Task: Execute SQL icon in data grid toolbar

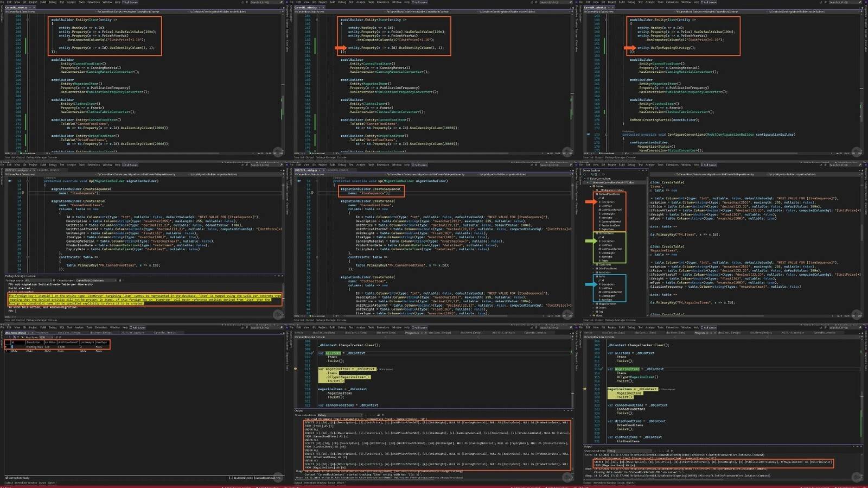Action: point(22,337)
